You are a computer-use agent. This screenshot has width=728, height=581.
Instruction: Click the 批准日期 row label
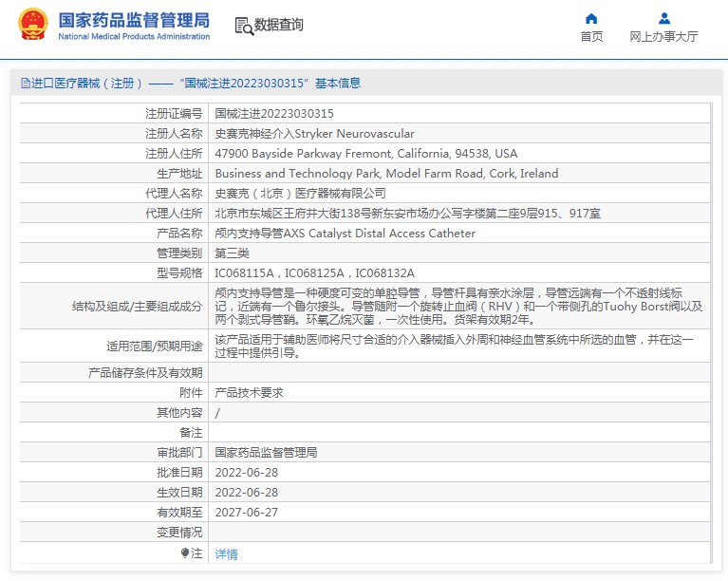point(179,473)
